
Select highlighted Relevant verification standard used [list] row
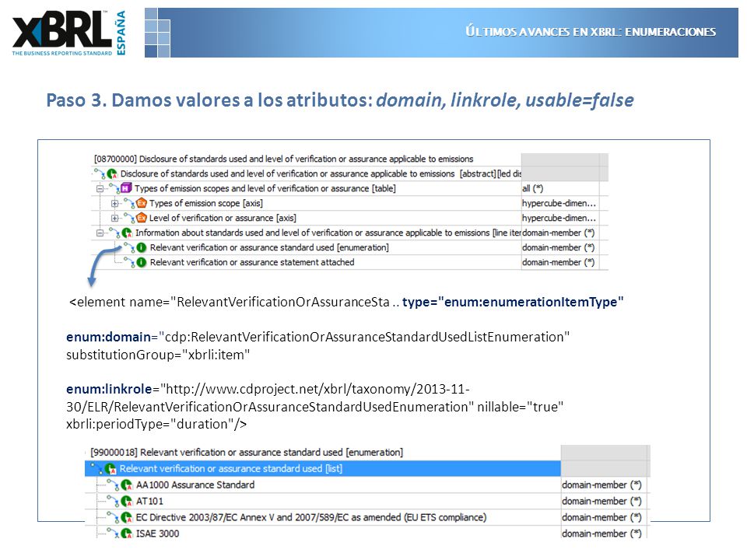tap(322, 468)
